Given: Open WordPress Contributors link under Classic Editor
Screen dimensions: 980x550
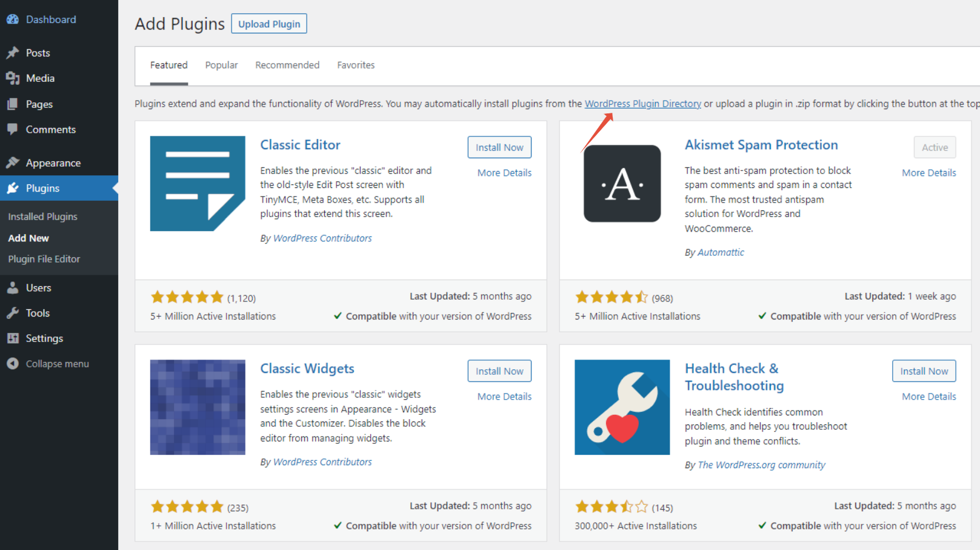Looking at the screenshot, I should click(322, 238).
